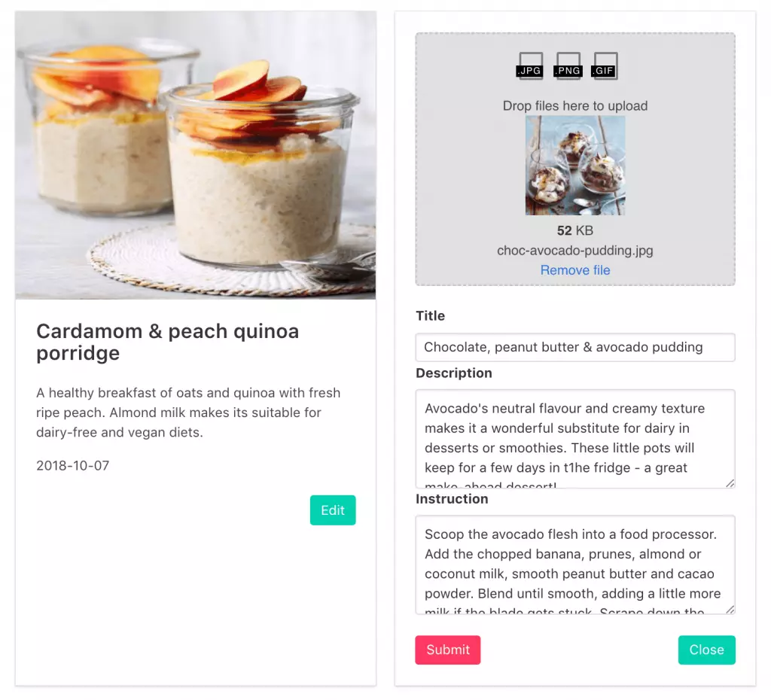Click the uploaded pudding image thumbnail

tap(575, 166)
